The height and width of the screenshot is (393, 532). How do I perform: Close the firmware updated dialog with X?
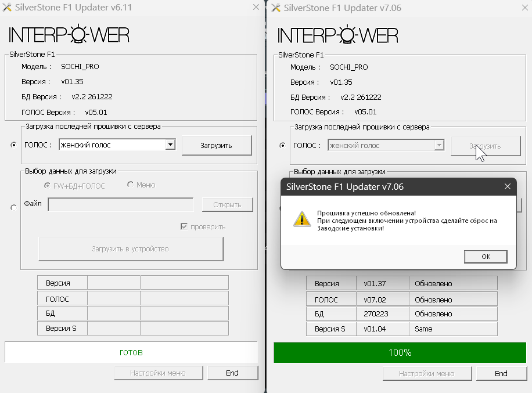(507, 186)
